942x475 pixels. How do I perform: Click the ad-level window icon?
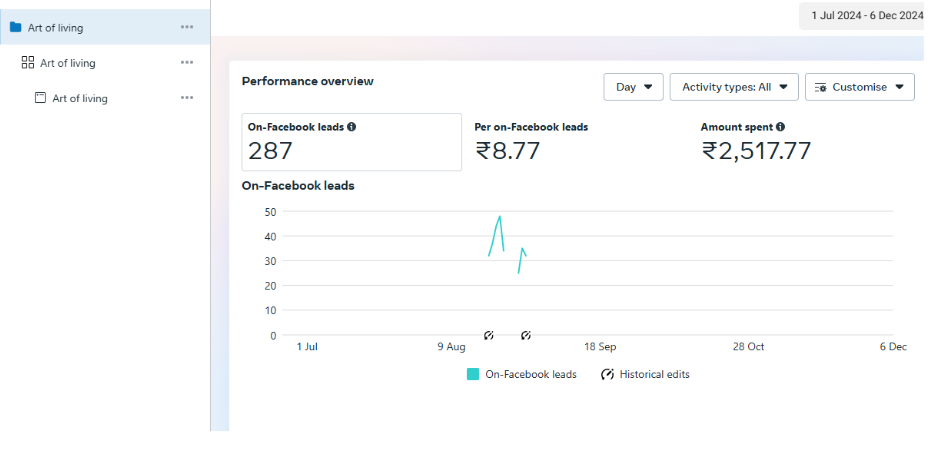click(x=40, y=98)
